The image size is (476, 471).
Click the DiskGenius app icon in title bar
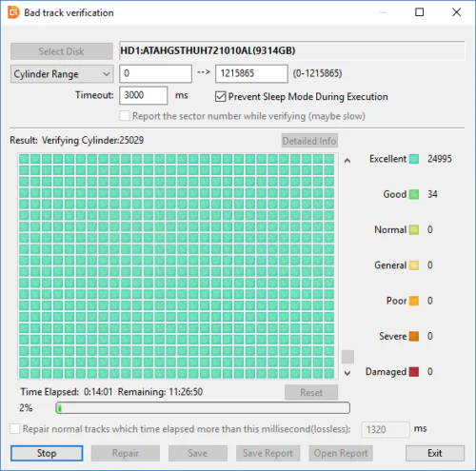(13, 12)
